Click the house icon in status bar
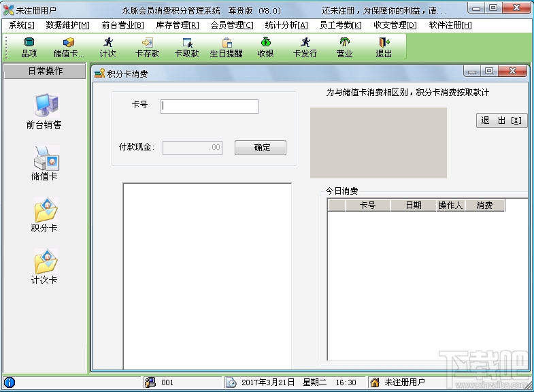This screenshot has width=534, height=392. [375, 382]
